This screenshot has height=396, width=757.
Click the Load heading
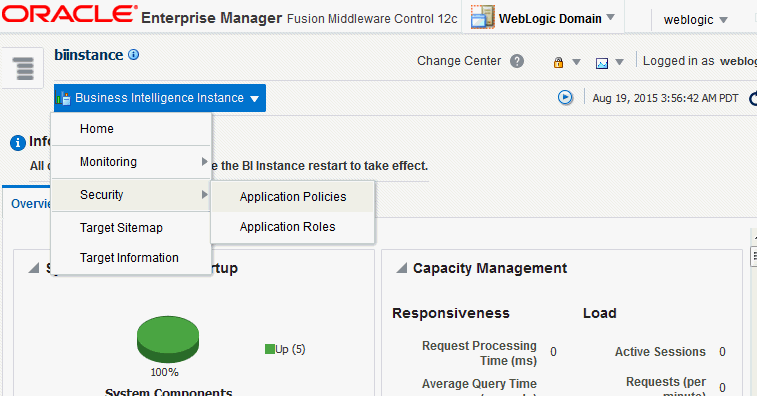coord(599,313)
